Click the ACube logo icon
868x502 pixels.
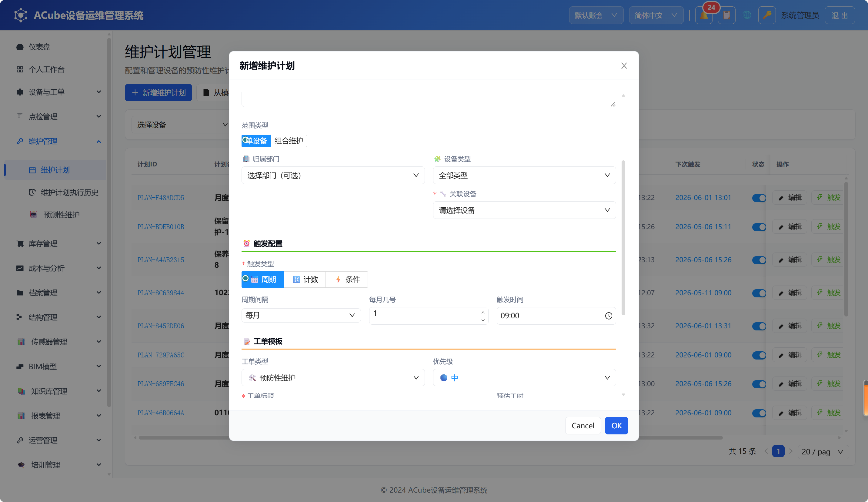pos(21,15)
